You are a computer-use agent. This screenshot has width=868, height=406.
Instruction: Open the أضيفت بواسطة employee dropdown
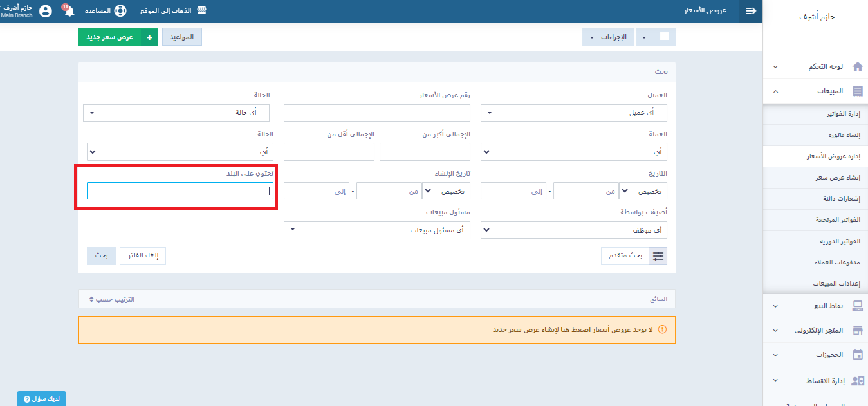(x=574, y=230)
